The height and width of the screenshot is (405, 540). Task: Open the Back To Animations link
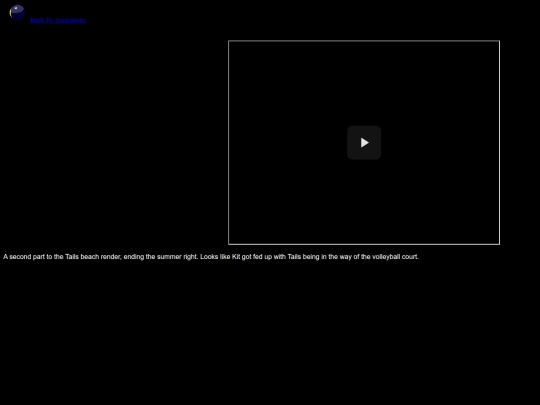58,20
